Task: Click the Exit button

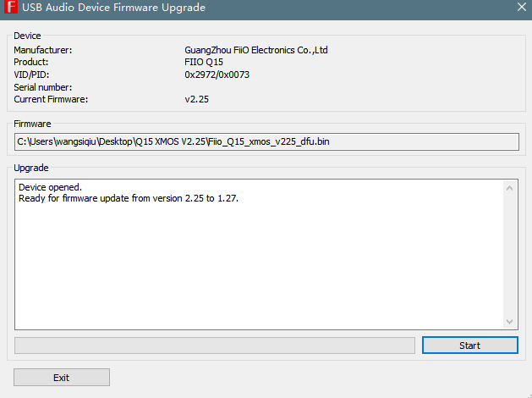Action: coord(62,378)
